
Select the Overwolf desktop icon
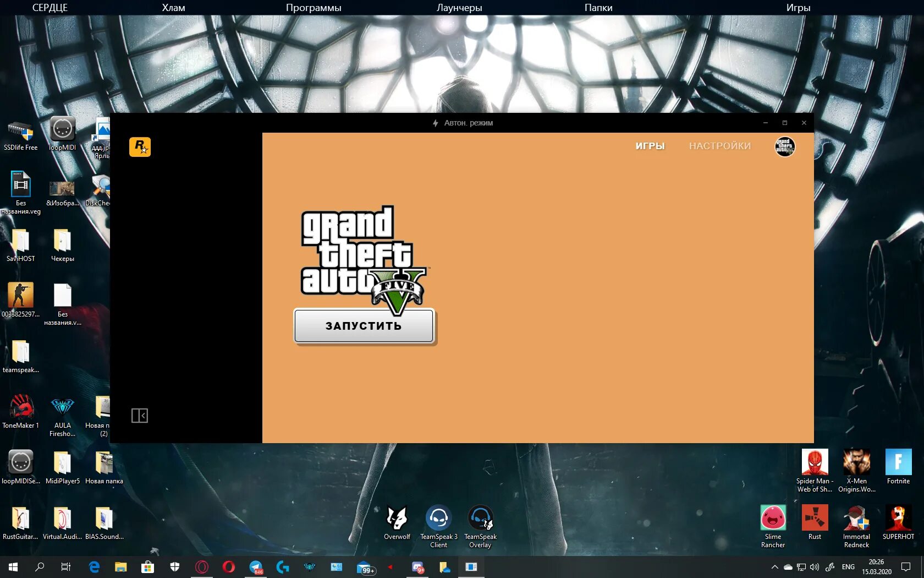tap(397, 523)
